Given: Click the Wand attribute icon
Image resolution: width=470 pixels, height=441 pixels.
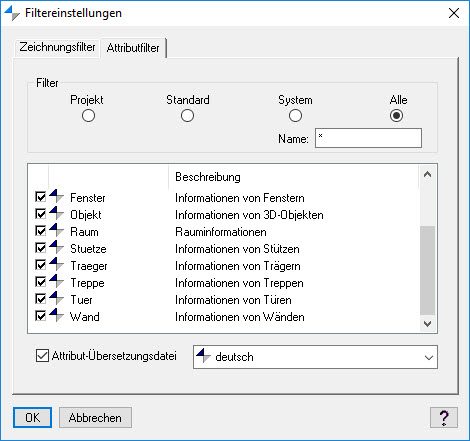Looking at the screenshot, I should (57, 315).
